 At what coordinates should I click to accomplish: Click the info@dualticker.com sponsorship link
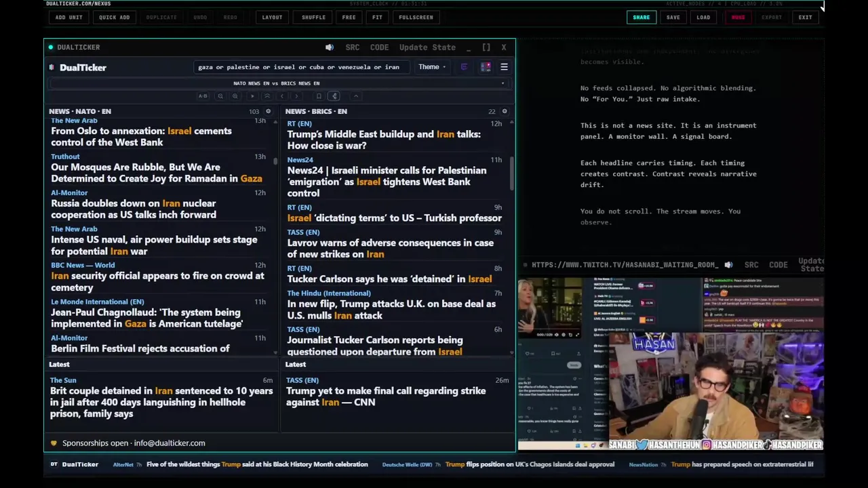[x=170, y=443]
